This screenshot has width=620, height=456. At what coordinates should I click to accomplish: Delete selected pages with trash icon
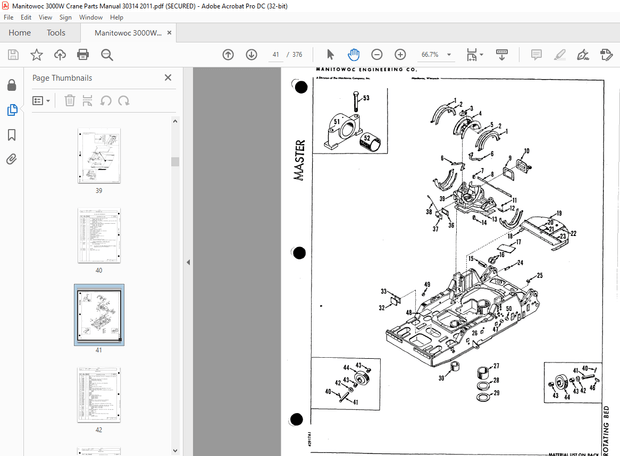coord(70,101)
